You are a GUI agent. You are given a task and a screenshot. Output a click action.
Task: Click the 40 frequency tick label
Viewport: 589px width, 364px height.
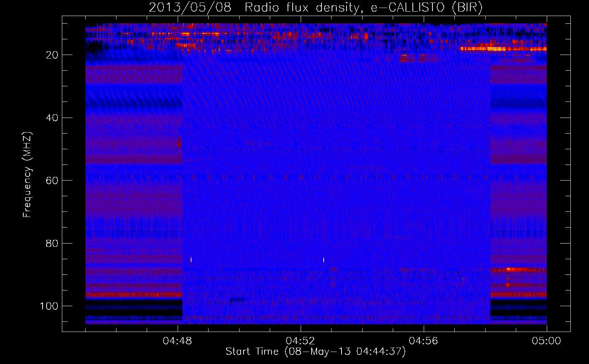click(52, 118)
